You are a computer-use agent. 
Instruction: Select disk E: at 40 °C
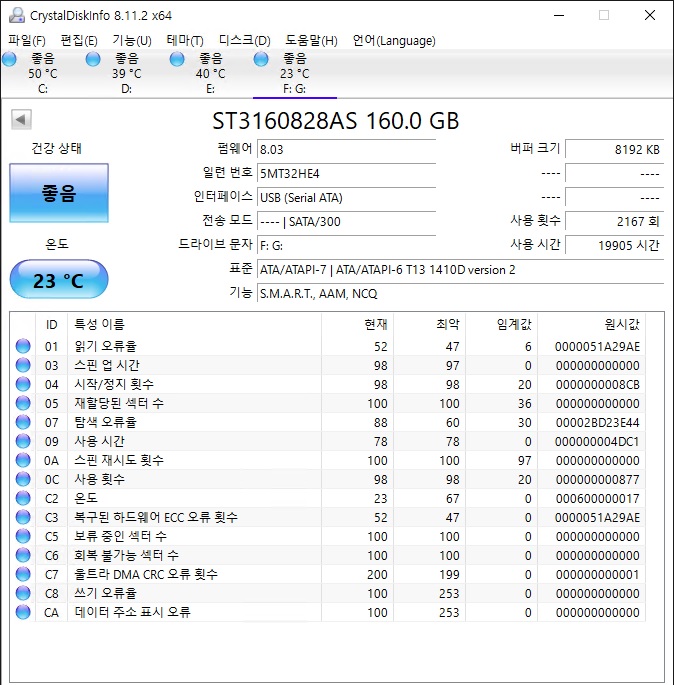211,73
